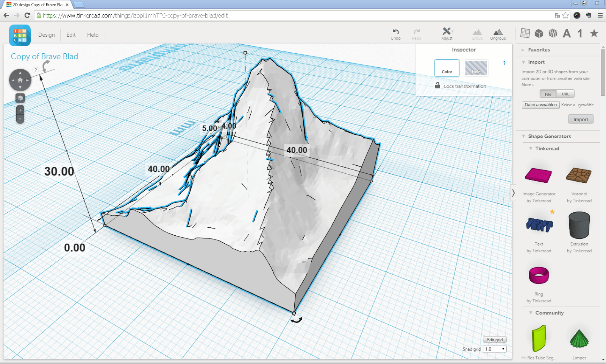This screenshot has width=606, height=364.
Task: Open the Adjust tool
Action: (x=447, y=33)
